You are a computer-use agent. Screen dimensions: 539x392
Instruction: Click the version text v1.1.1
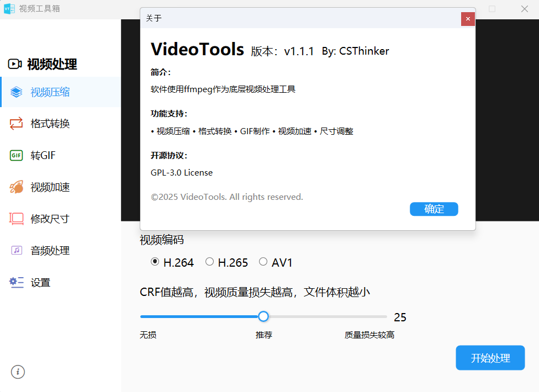pos(299,51)
